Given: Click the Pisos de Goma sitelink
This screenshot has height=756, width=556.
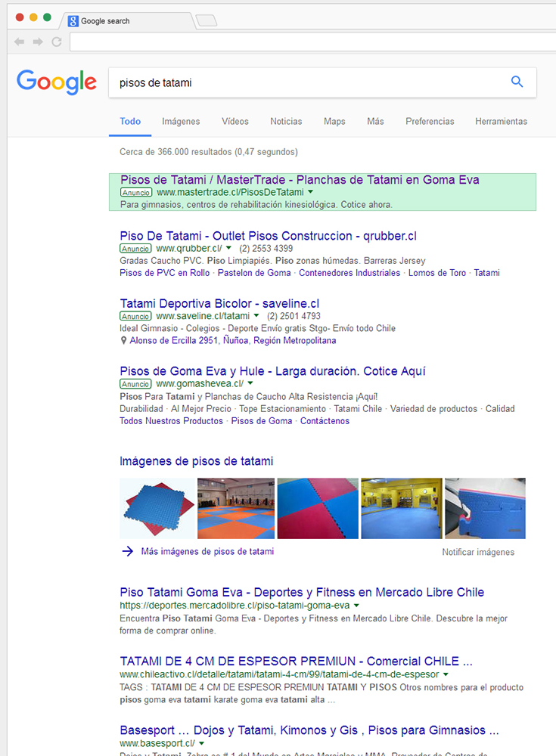Looking at the screenshot, I should pos(262,421).
